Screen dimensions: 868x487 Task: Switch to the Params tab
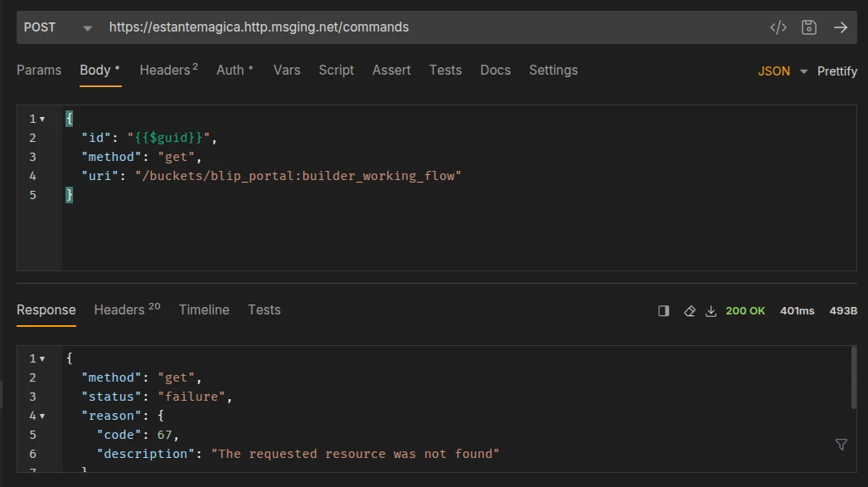pos(39,71)
